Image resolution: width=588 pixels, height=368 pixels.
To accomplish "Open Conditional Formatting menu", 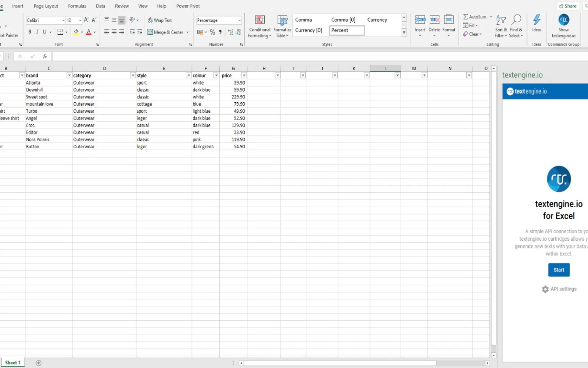I will click(x=259, y=26).
